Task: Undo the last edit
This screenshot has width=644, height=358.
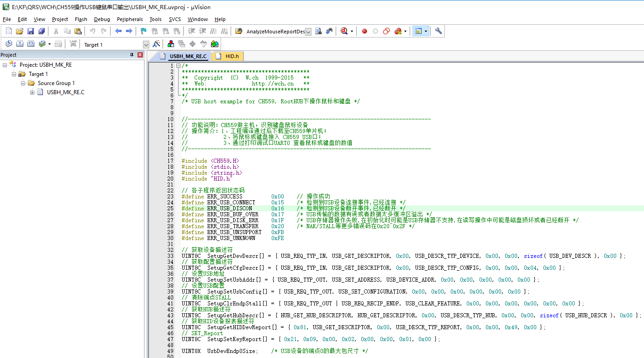Action: 93,31
